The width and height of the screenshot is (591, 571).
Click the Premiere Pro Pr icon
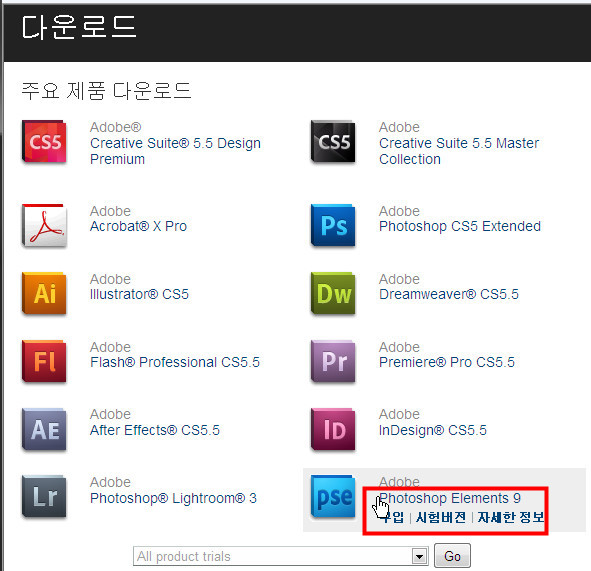(x=333, y=361)
